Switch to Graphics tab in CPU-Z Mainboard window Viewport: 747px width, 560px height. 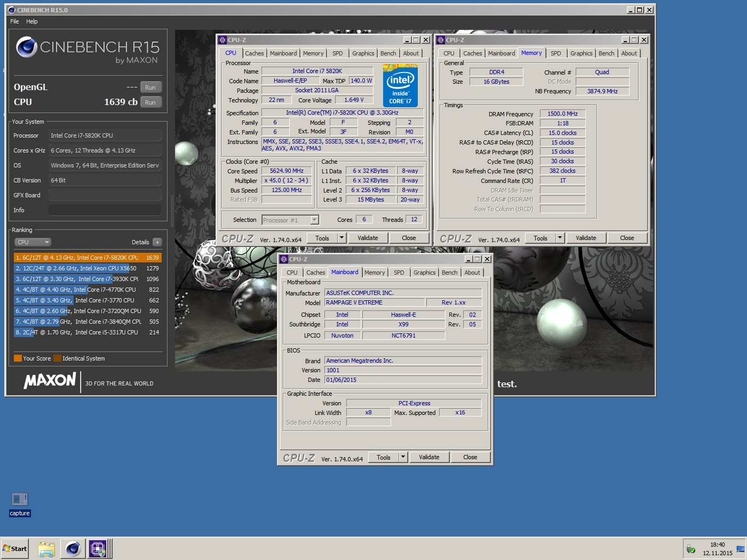click(x=425, y=273)
